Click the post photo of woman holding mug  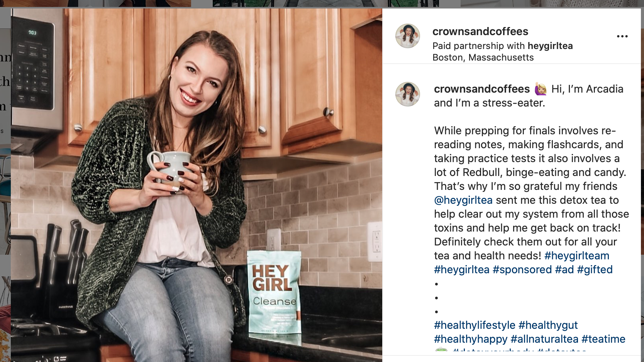[x=197, y=185]
